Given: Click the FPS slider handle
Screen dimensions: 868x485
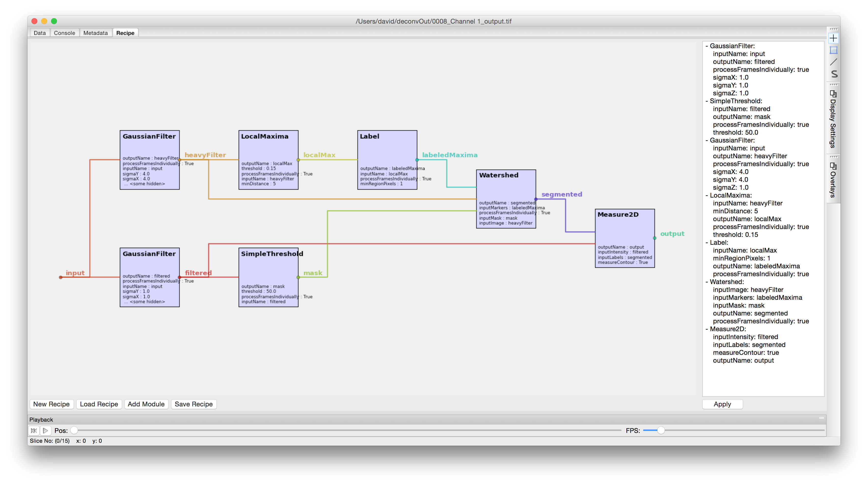Looking at the screenshot, I should (x=661, y=430).
